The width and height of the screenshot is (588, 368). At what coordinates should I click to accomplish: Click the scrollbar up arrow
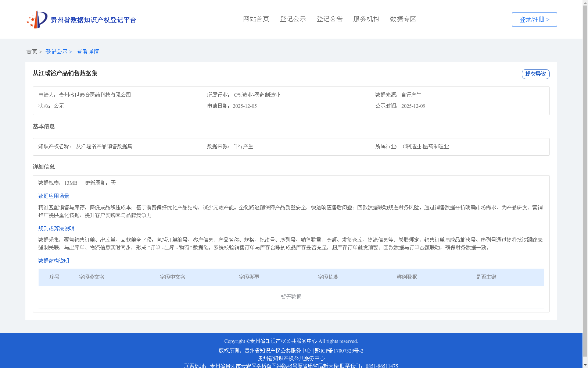pyautogui.click(x=585, y=3)
